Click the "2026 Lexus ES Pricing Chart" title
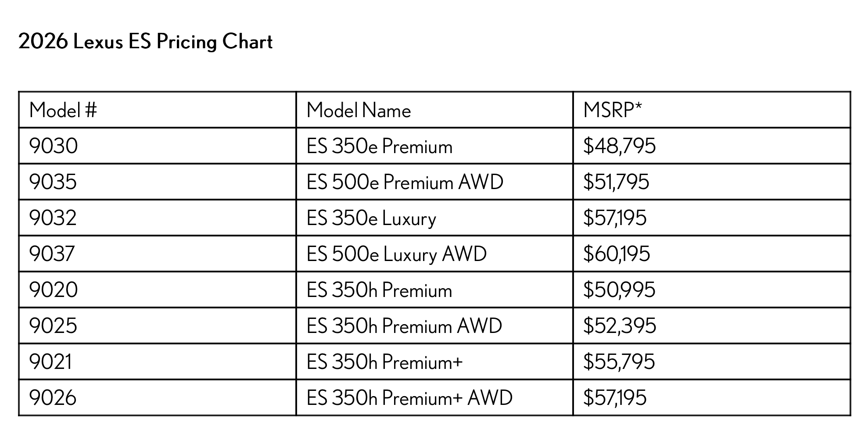 (145, 42)
